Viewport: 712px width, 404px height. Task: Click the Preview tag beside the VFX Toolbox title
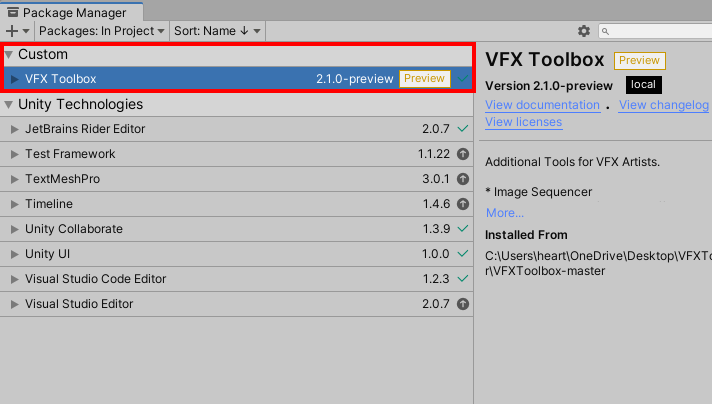[639, 60]
